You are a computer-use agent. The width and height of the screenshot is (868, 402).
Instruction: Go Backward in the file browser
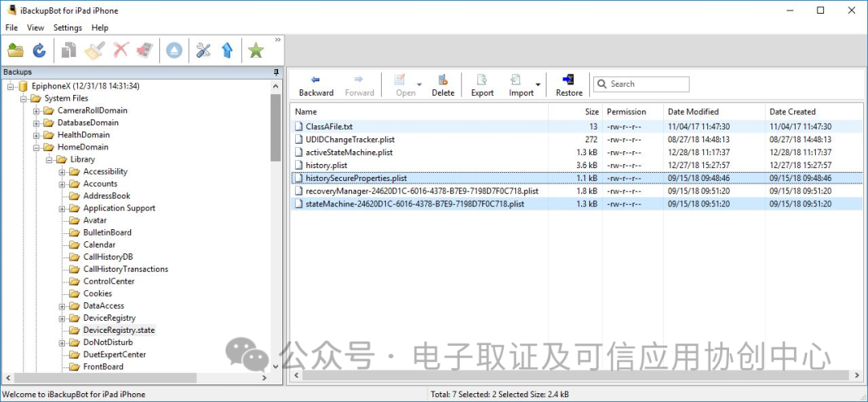click(316, 86)
